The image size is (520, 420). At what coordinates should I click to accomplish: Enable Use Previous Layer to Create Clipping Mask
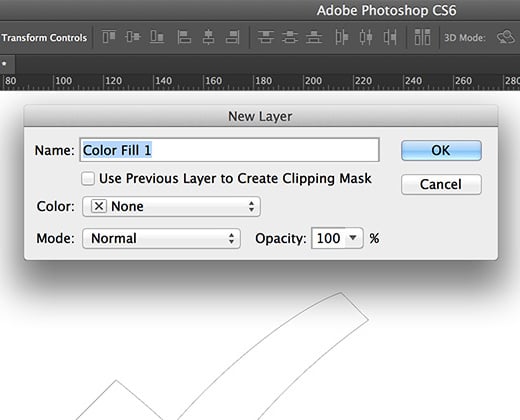(88, 179)
